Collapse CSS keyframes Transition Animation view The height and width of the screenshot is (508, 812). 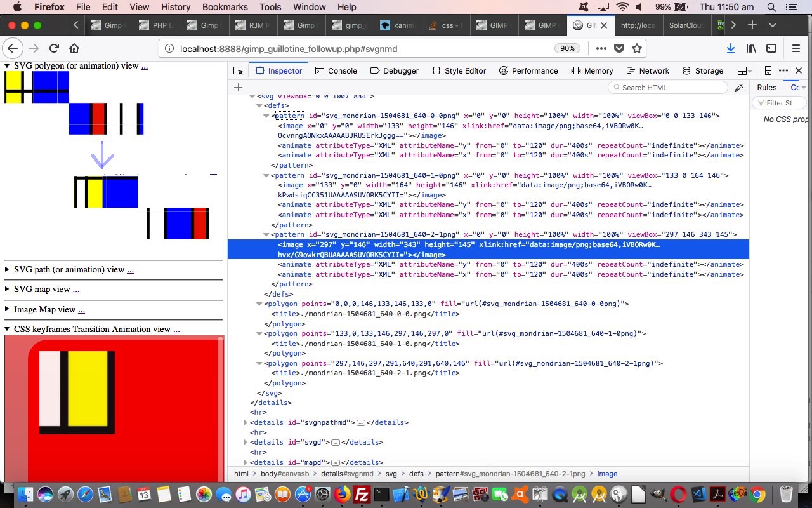[x=8, y=329]
